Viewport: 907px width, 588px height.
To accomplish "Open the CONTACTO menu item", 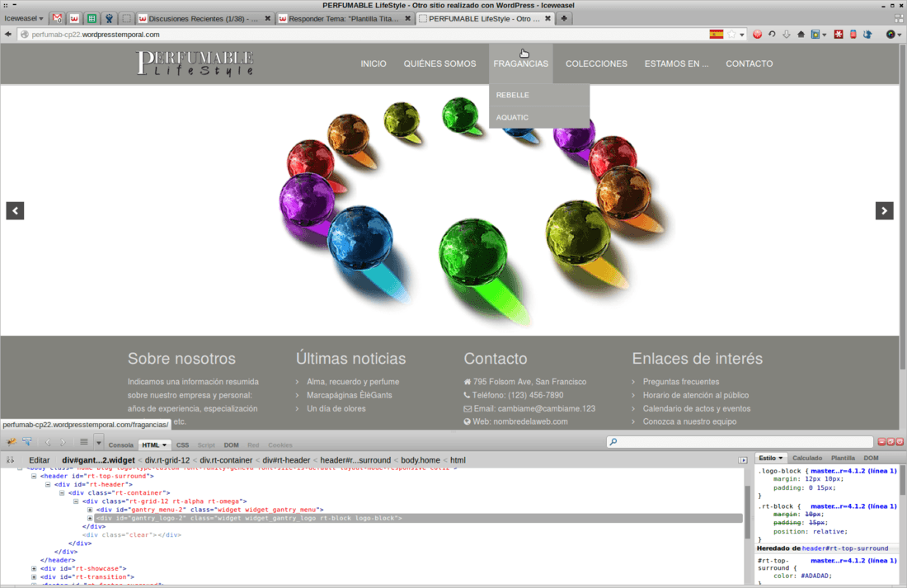I will click(749, 64).
